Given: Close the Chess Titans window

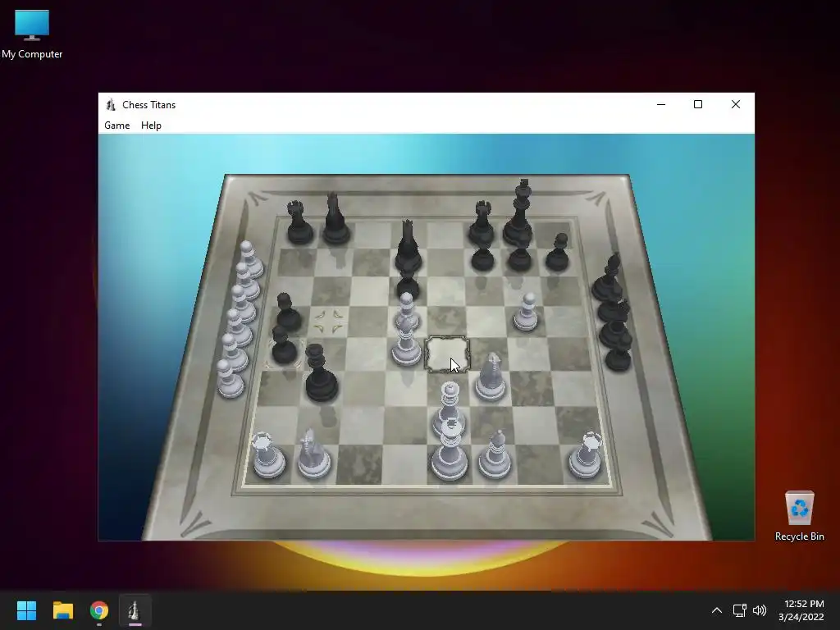Looking at the screenshot, I should point(736,104).
